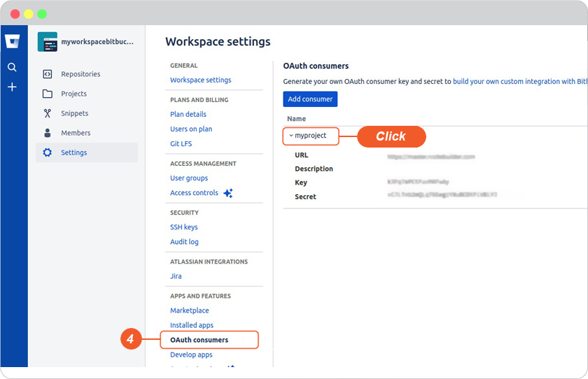Click sparkle icon beside Access controls
Screen dimensions: 588x379
(228, 193)
